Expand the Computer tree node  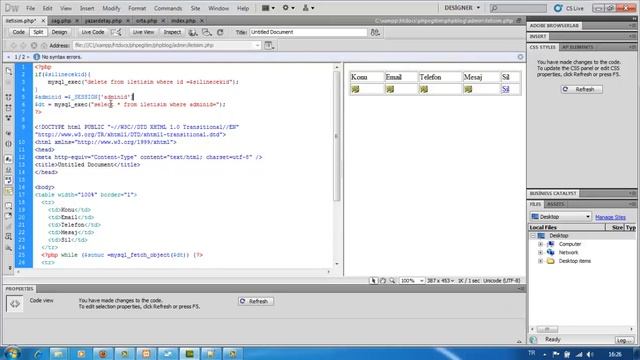pos(540,244)
